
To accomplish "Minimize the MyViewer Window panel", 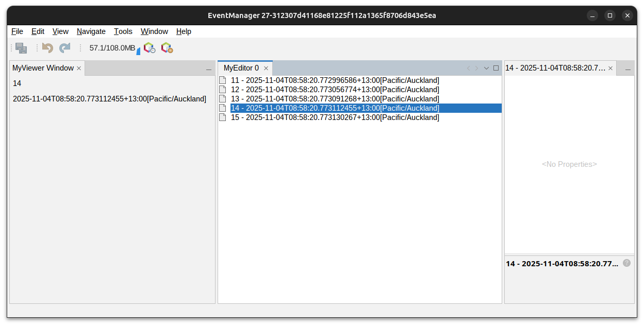I will click(209, 69).
